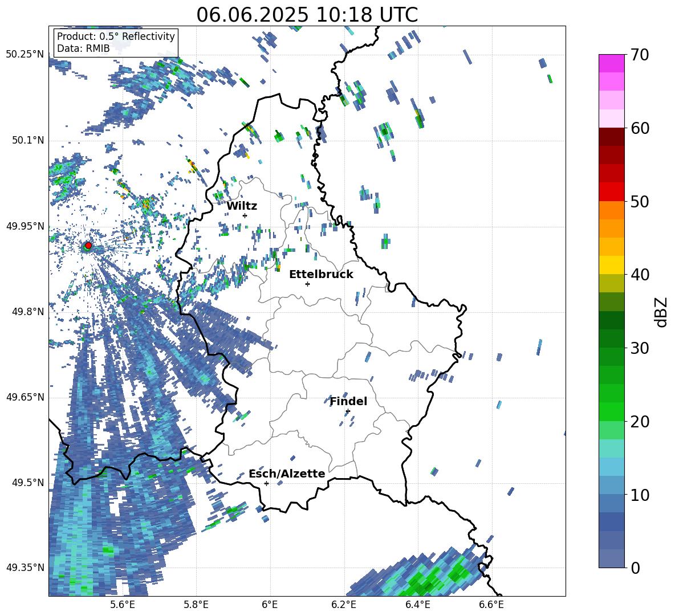Click the red radar site marker
This screenshot has width=675, height=616.
point(88,246)
